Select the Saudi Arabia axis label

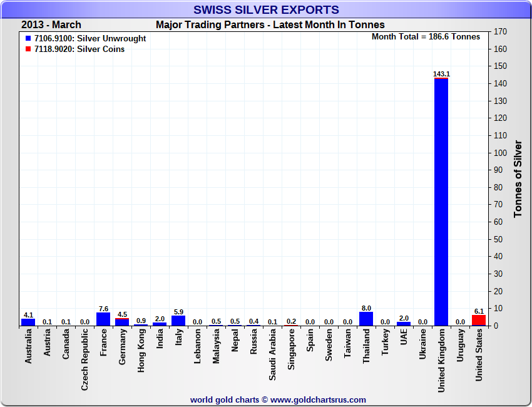[x=272, y=359]
